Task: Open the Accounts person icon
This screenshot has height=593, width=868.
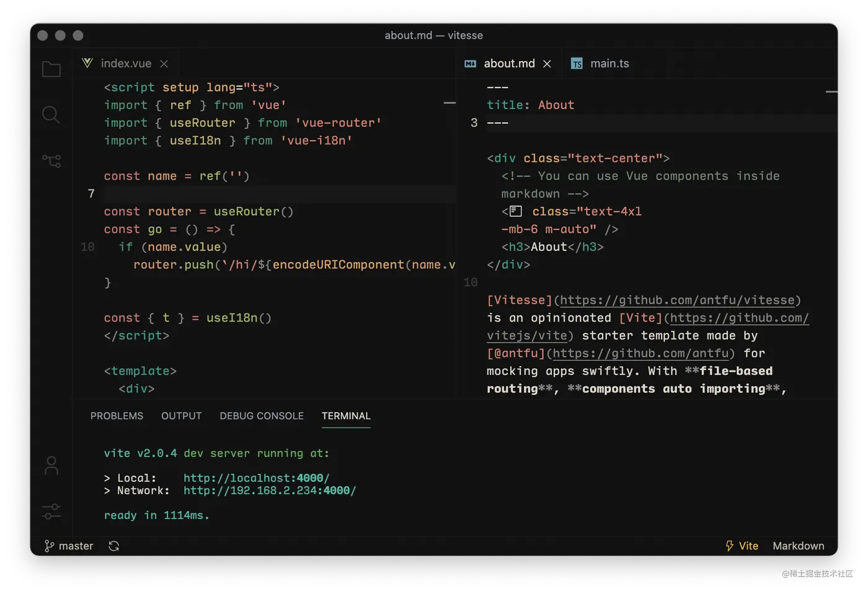Action: click(x=51, y=466)
